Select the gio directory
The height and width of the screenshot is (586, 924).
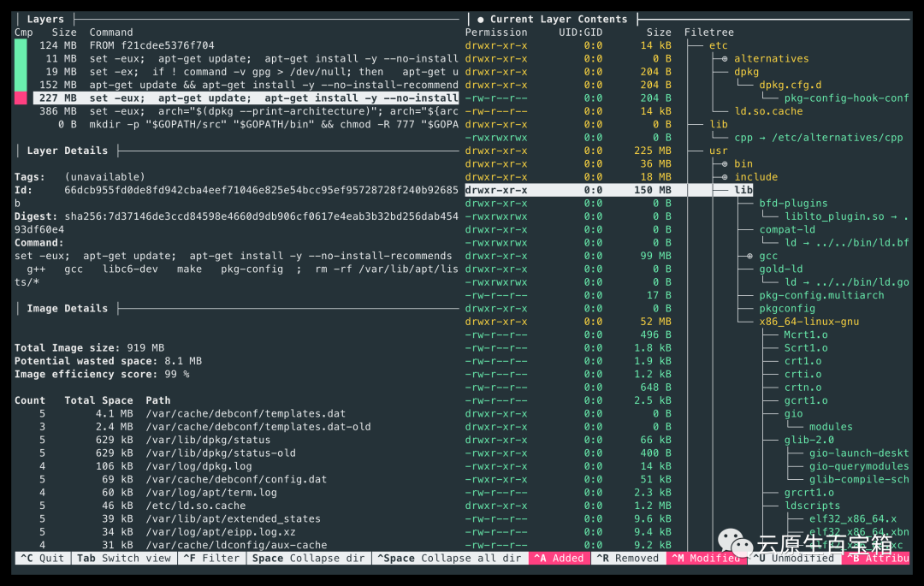tap(793, 414)
